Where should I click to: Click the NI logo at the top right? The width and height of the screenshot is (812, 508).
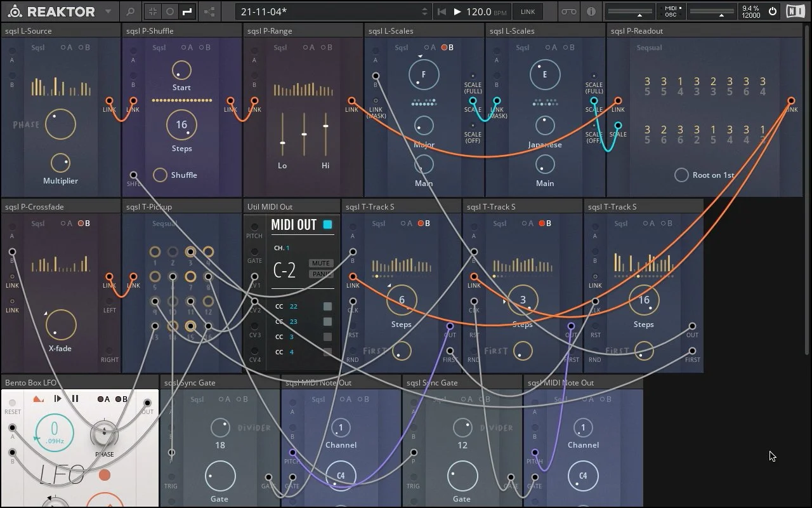pyautogui.click(x=796, y=11)
